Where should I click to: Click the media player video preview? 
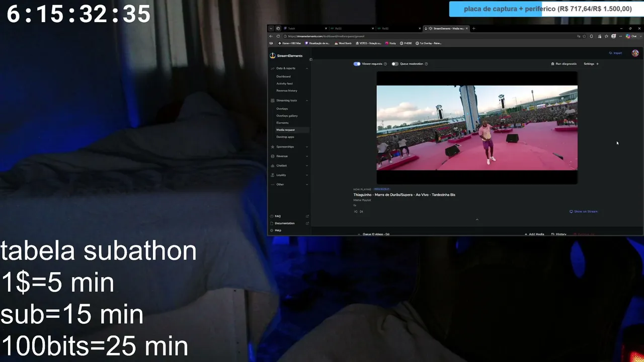click(477, 128)
